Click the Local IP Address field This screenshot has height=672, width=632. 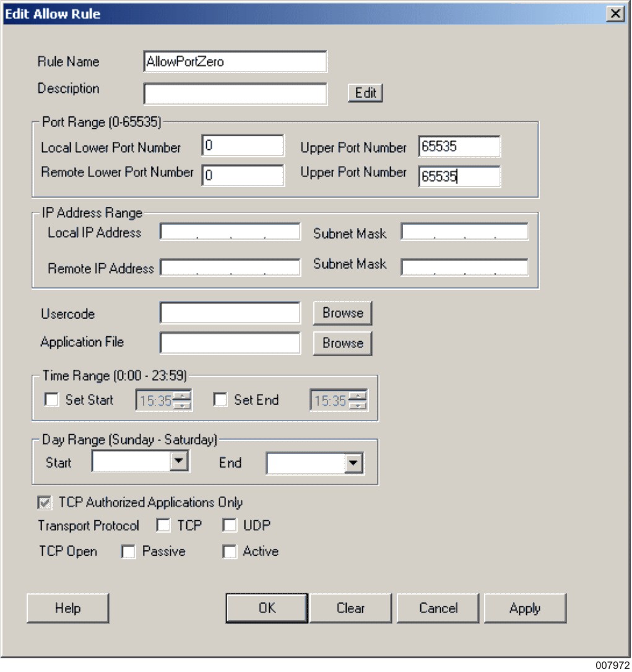coord(230,233)
